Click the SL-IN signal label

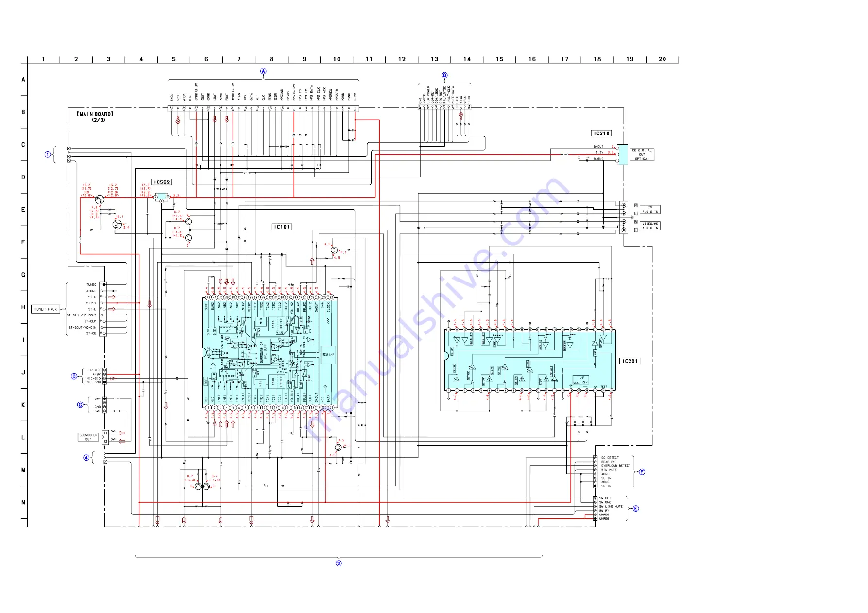pos(606,478)
